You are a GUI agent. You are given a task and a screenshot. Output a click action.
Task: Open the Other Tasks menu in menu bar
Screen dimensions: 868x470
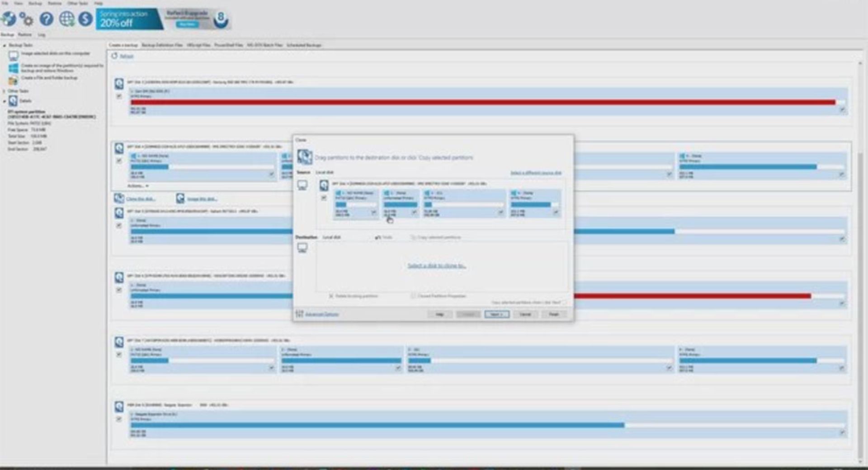(x=77, y=3)
